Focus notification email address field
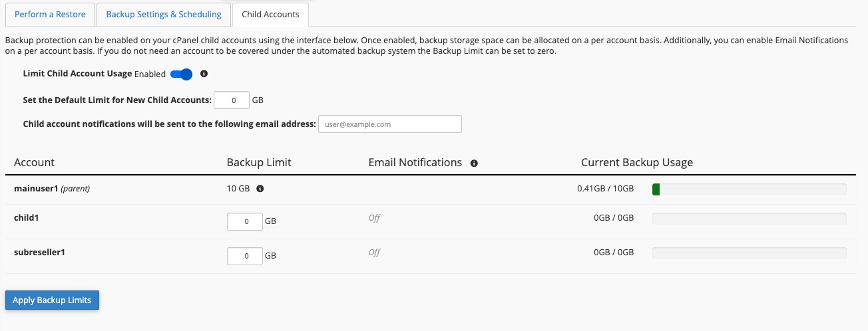Viewport: 868px width, 331px height. pos(389,124)
